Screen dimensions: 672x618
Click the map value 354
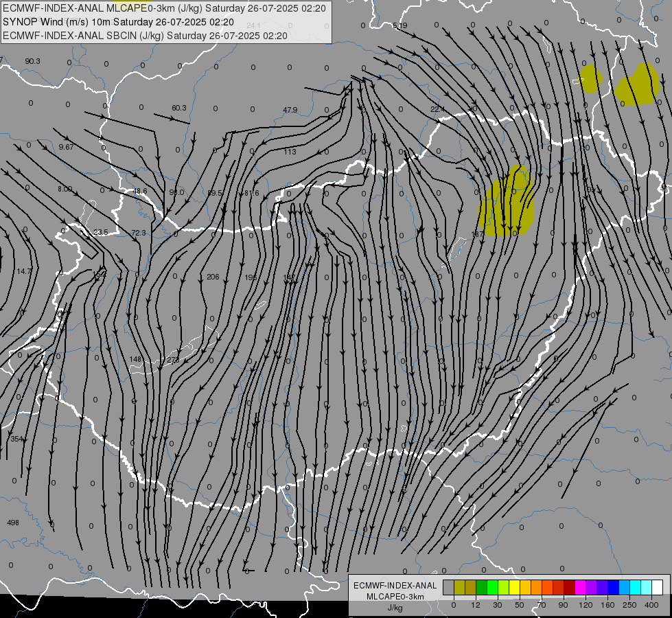coord(16,439)
